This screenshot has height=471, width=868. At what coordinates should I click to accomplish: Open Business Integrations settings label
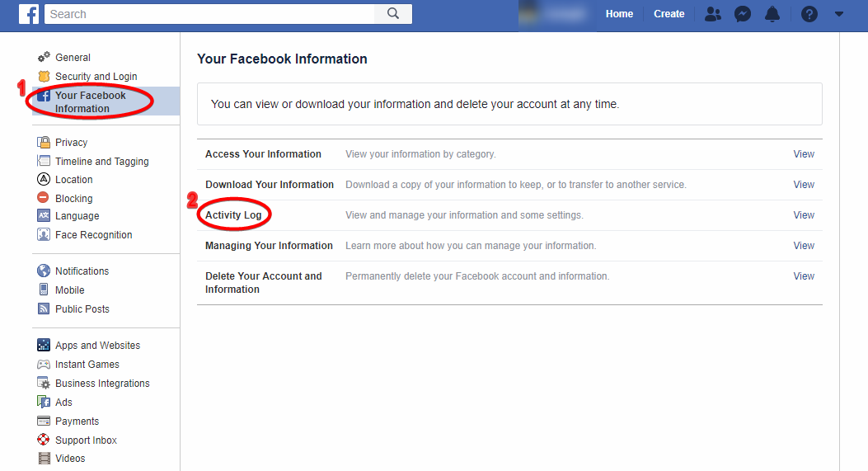coord(102,384)
